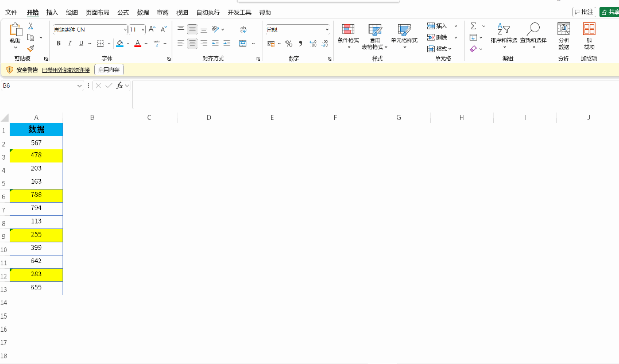619x364 pixels.
Task: Click Delete cells button
Action: (438, 37)
